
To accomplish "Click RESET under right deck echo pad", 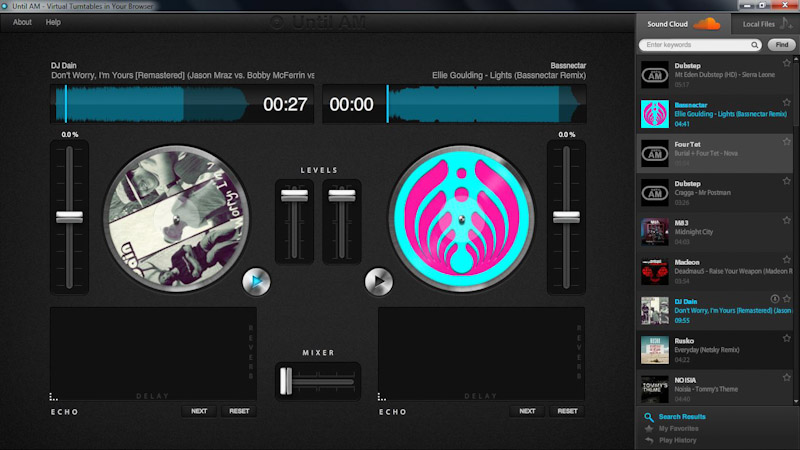I will (567, 411).
